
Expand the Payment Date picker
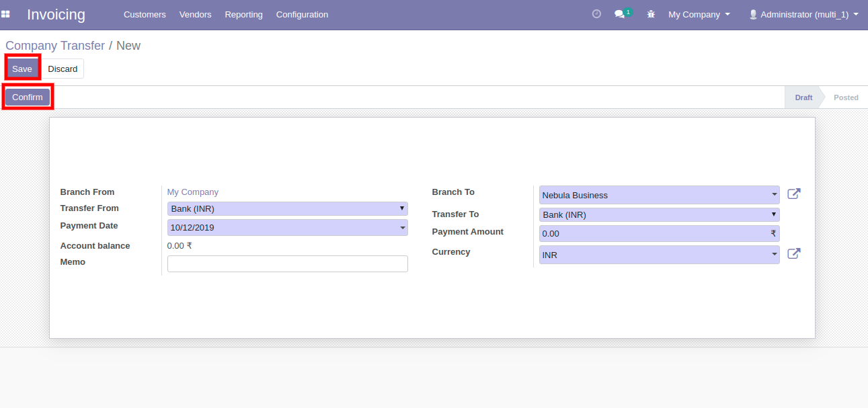[x=287, y=228]
